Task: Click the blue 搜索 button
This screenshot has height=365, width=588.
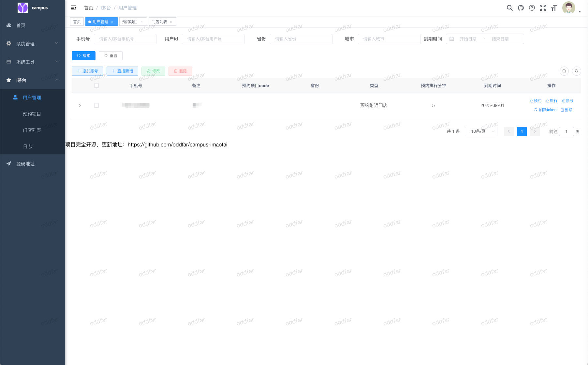Action: 83,56
